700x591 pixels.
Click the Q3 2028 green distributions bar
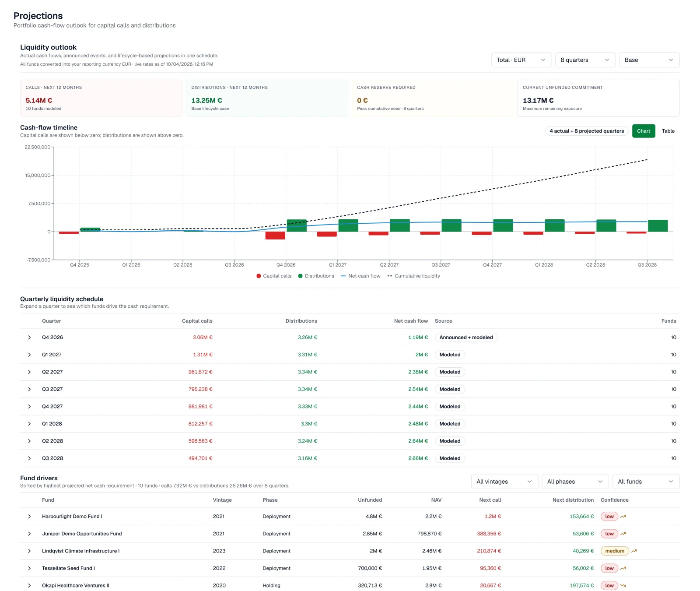point(658,226)
